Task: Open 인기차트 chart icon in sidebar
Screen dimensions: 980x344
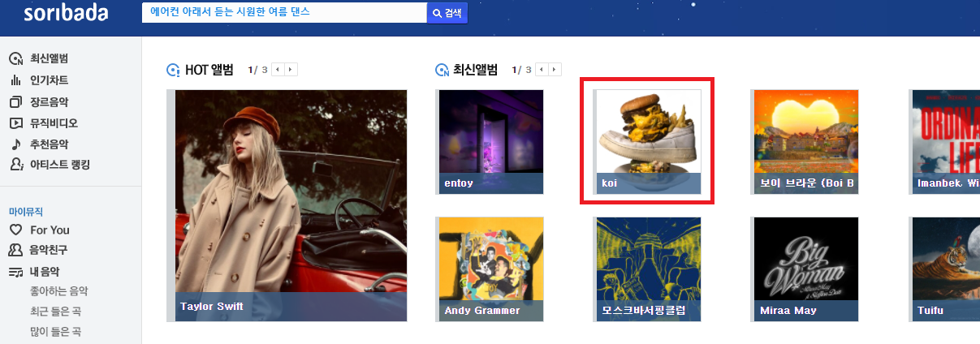Action: pos(15,80)
